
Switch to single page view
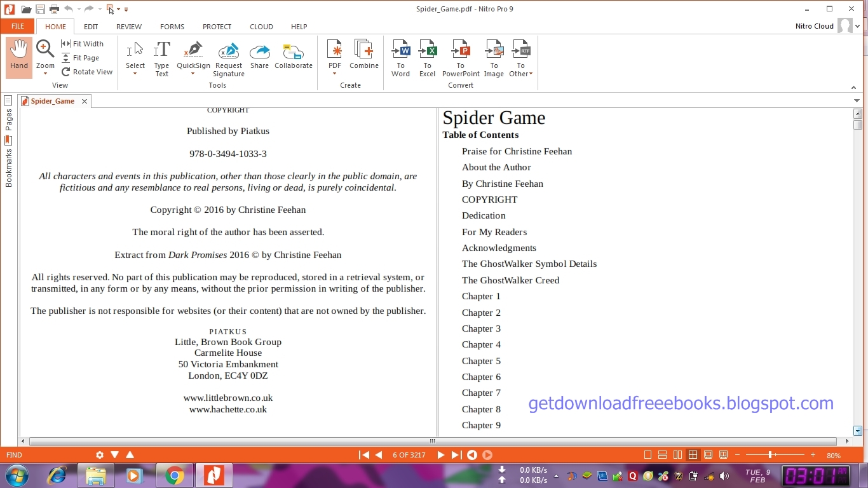point(648,455)
